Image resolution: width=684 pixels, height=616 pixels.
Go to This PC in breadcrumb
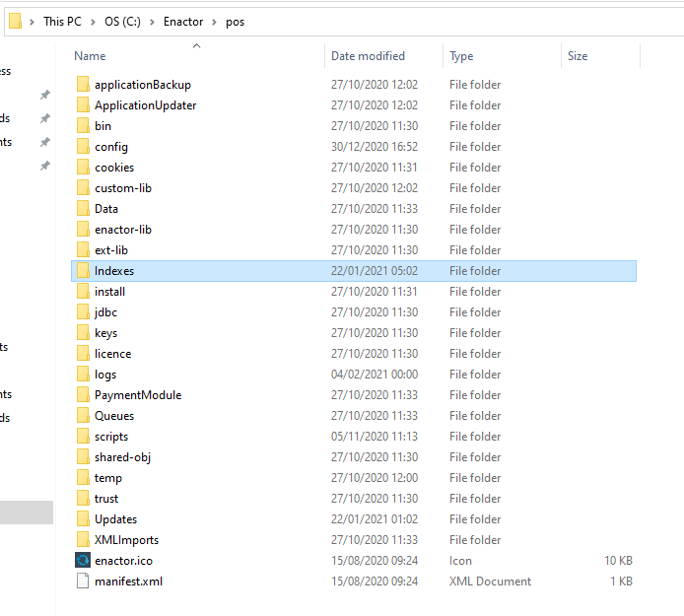coord(62,22)
